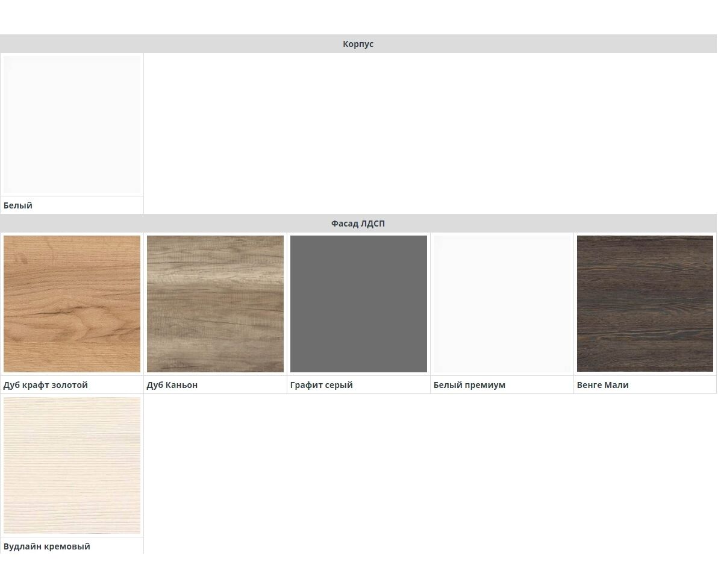Viewport: 718px width, 588px height.
Task: Open the gray-brown canyon oak thumbnail
Action: [x=215, y=304]
